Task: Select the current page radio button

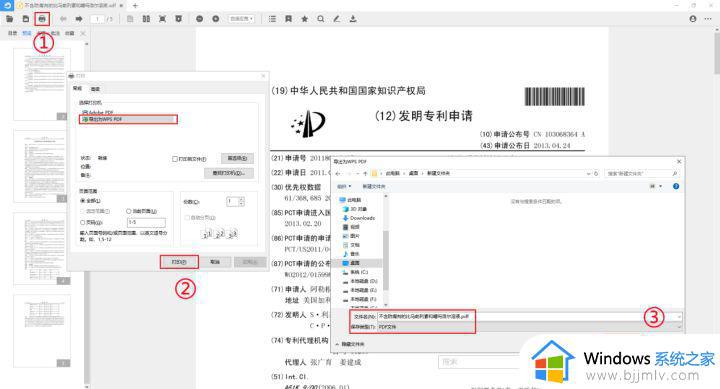Action: [x=129, y=211]
